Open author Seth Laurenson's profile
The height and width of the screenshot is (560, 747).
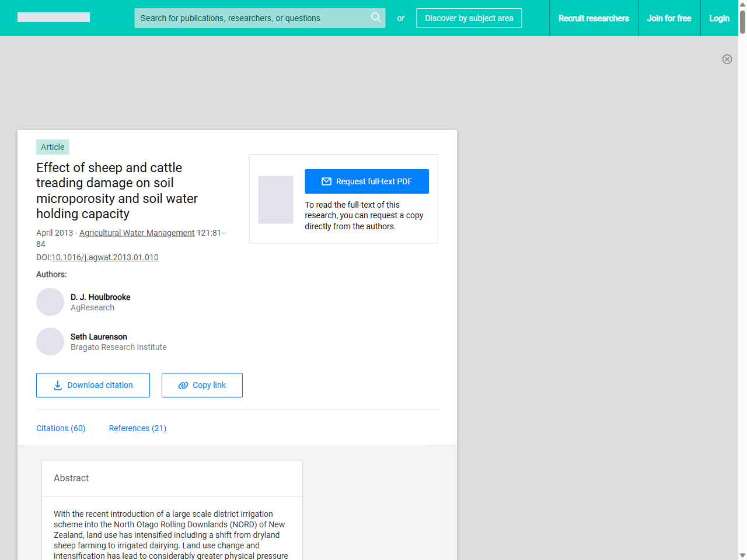coord(99,337)
